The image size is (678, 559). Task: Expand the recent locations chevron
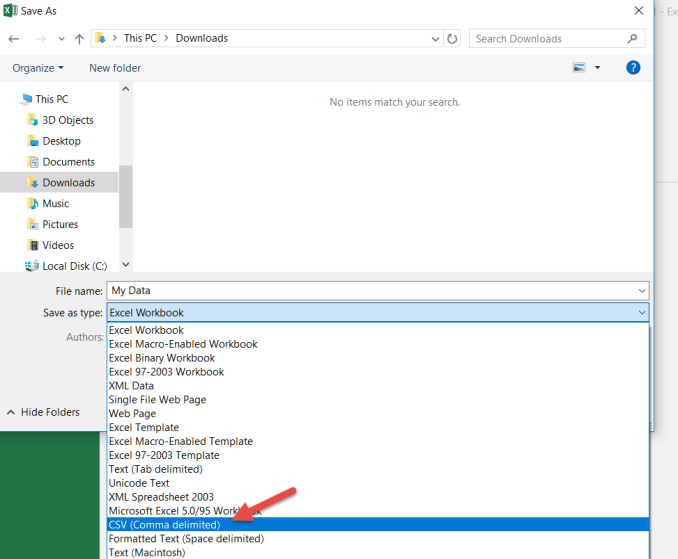[x=61, y=39]
